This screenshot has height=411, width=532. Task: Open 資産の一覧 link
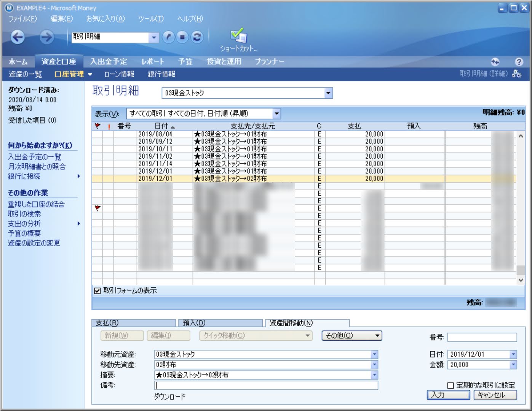click(25, 74)
